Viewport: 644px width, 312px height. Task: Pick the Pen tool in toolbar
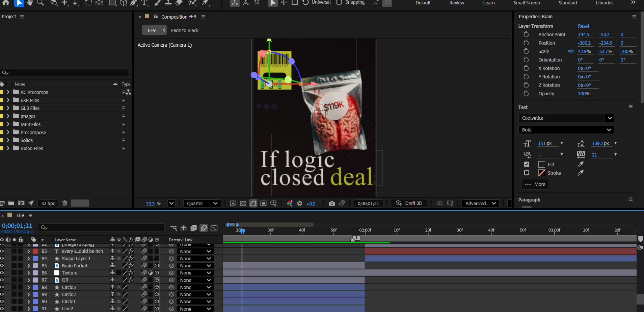coord(134,3)
